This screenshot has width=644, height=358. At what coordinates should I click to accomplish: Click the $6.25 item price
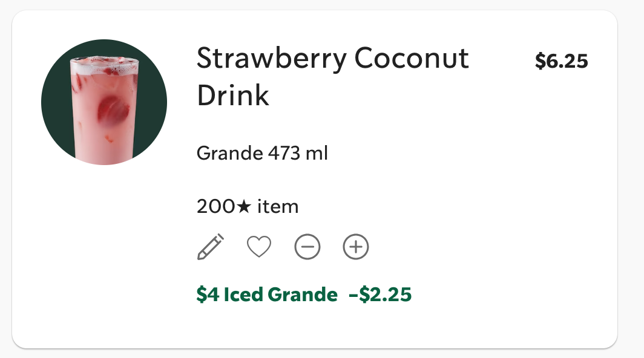click(x=561, y=61)
